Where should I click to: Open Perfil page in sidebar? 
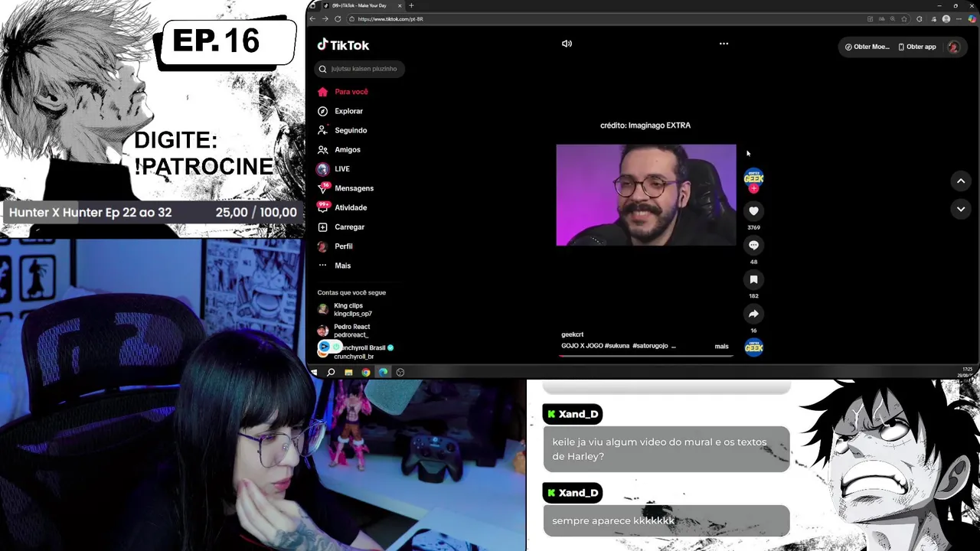pos(335,246)
